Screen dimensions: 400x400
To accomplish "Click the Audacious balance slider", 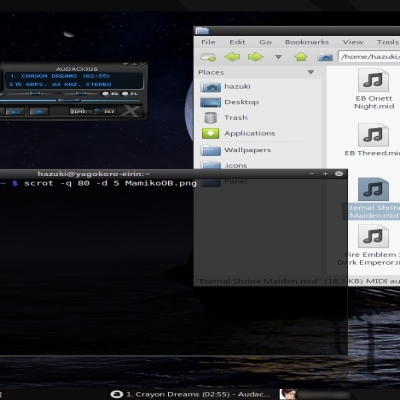I will click(81, 94).
